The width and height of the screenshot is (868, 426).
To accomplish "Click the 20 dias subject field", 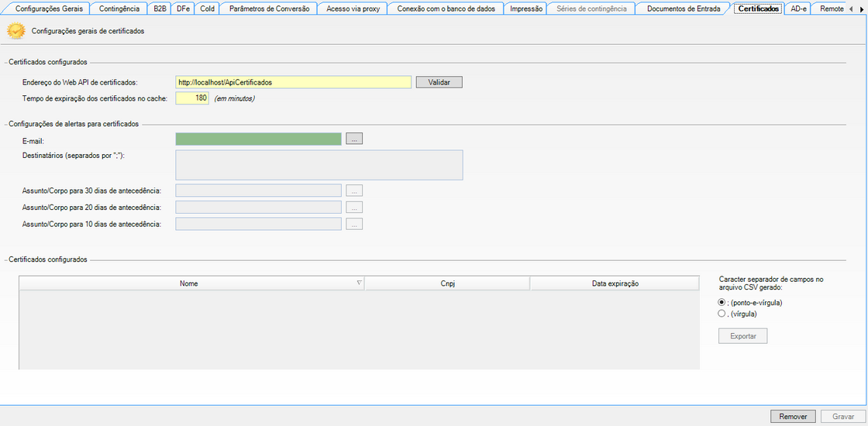I will [x=259, y=208].
